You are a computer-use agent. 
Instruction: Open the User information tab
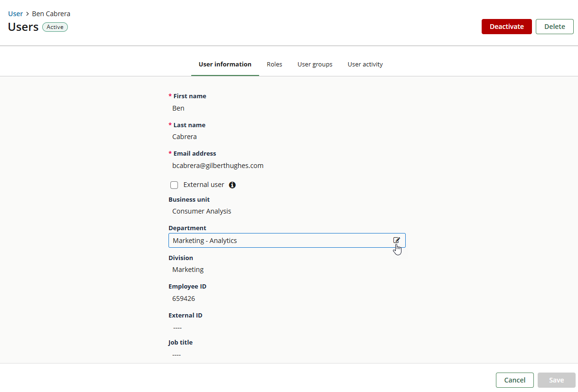tap(225, 64)
